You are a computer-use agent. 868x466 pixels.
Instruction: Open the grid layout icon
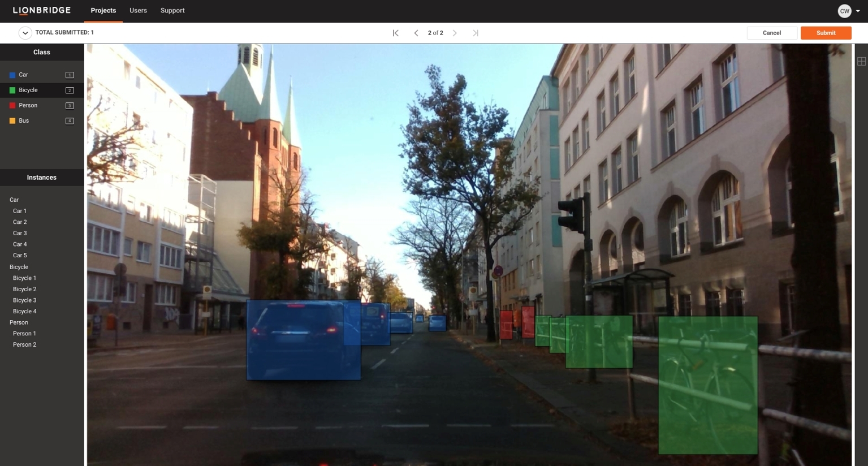(861, 62)
